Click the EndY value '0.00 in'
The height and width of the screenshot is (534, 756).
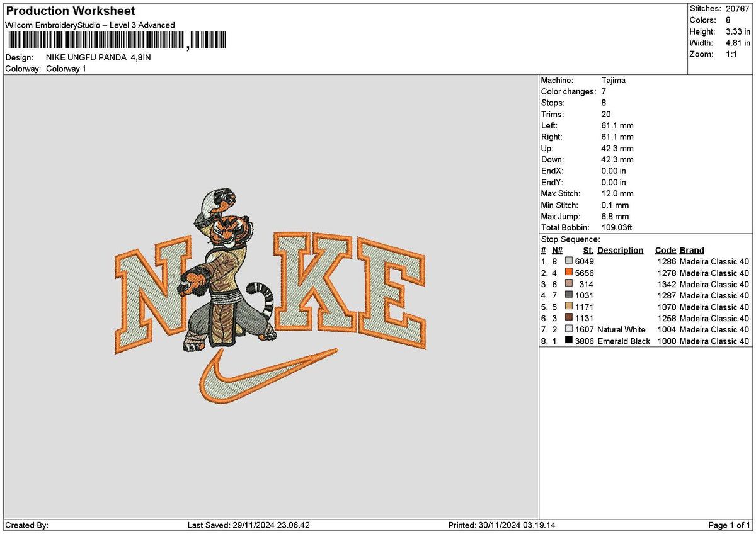[x=614, y=183]
